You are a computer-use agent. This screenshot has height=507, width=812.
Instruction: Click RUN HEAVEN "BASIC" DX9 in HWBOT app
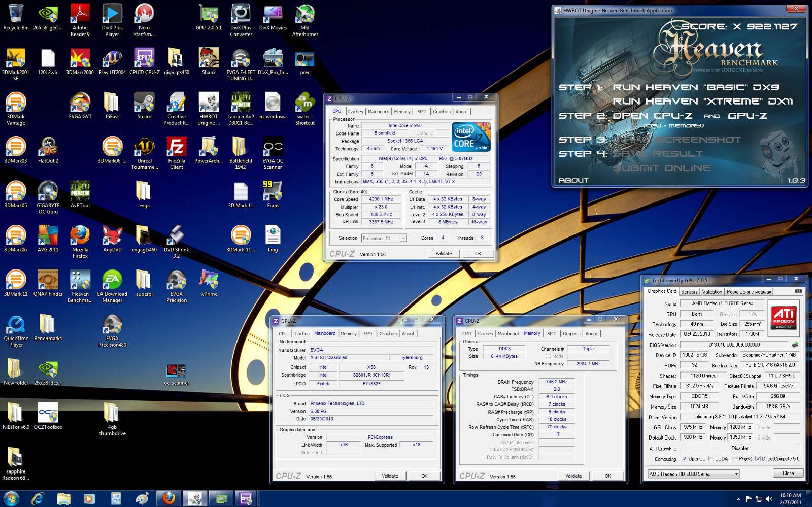click(x=695, y=87)
